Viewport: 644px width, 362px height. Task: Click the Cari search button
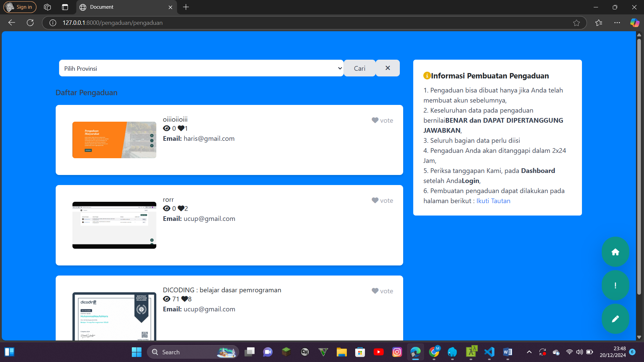pos(360,68)
